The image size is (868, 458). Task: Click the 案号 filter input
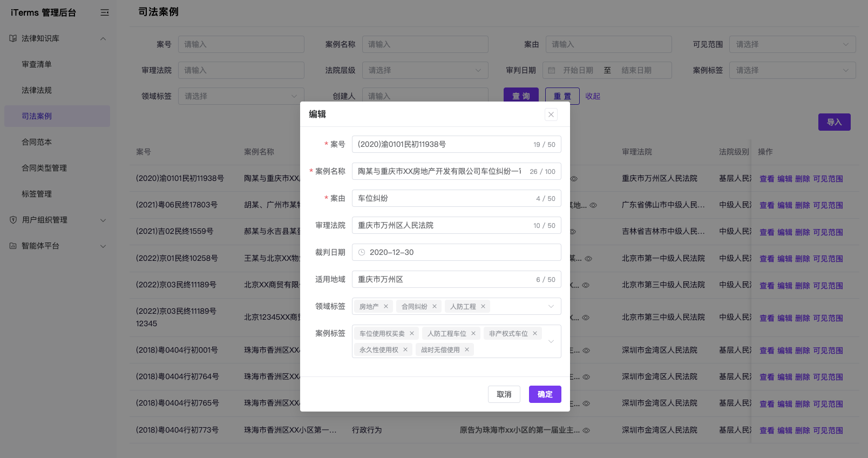(x=241, y=44)
